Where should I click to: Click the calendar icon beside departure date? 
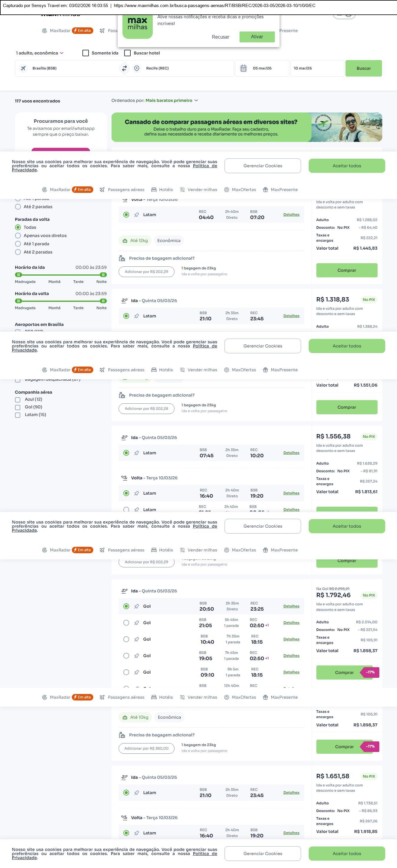[243, 68]
